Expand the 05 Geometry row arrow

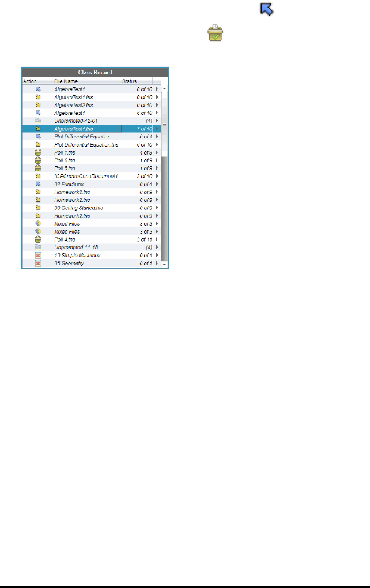(x=157, y=263)
